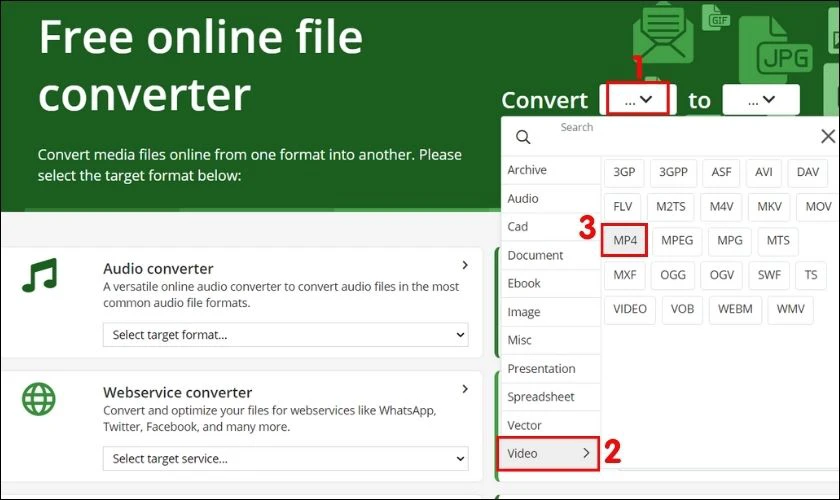
Task: Choose the WMV format
Action: (x=790, y=309)
